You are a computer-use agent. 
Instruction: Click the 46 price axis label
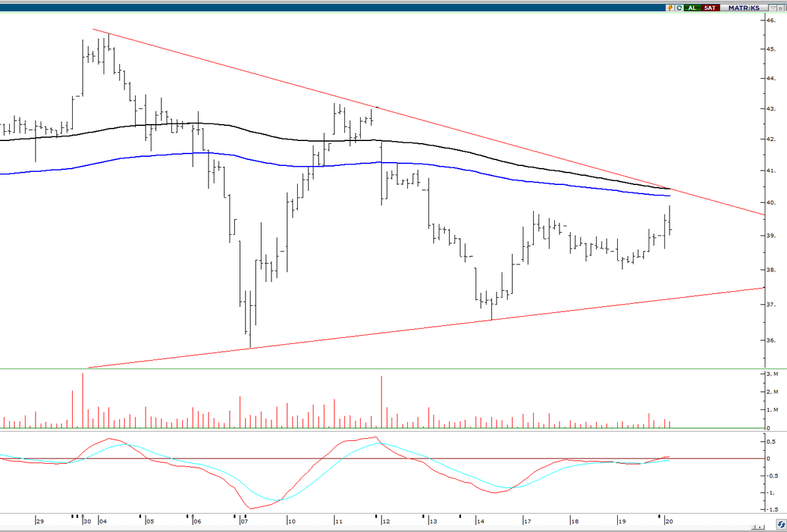(x=771, y=20)
